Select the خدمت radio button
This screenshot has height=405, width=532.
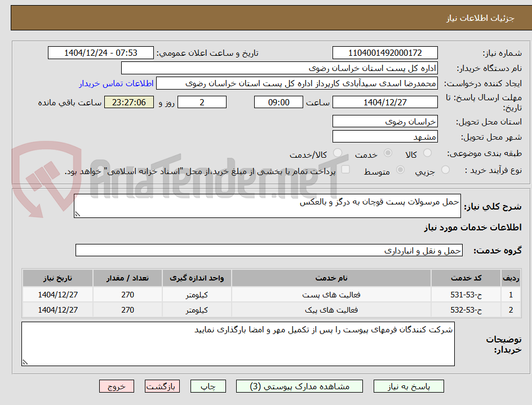click(x=388, y=153)
